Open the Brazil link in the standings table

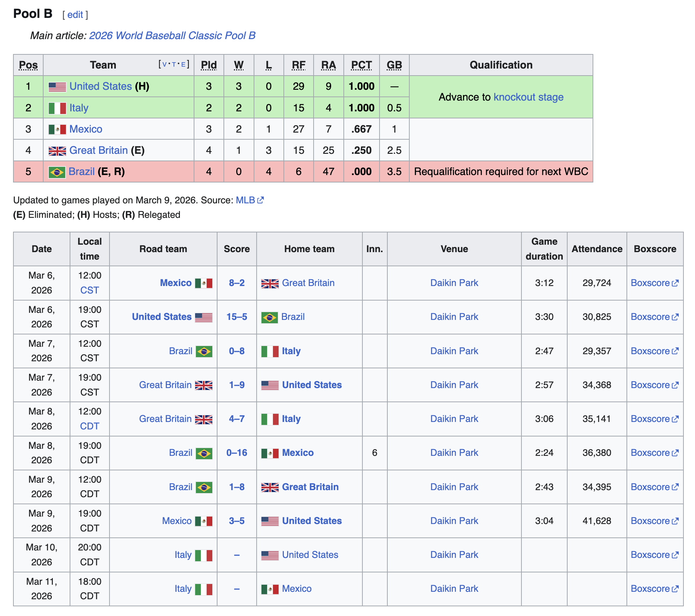coord(82,171)
